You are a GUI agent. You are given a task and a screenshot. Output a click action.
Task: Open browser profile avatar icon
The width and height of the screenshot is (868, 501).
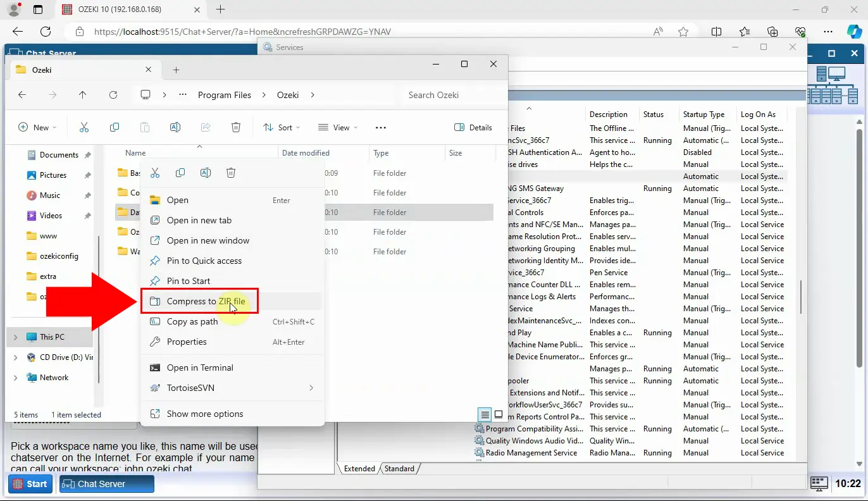point(13,9)
